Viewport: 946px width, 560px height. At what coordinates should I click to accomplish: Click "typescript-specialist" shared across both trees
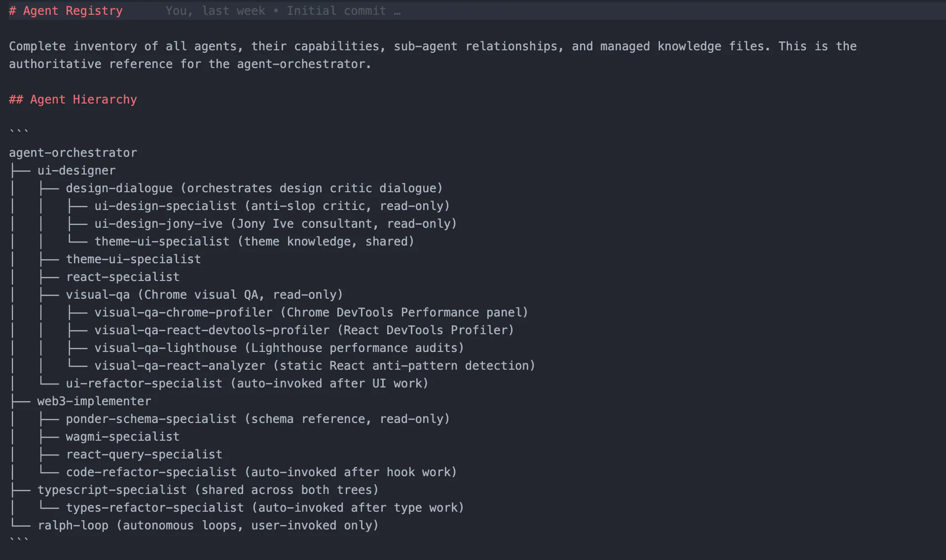click(x=112, y=490)
